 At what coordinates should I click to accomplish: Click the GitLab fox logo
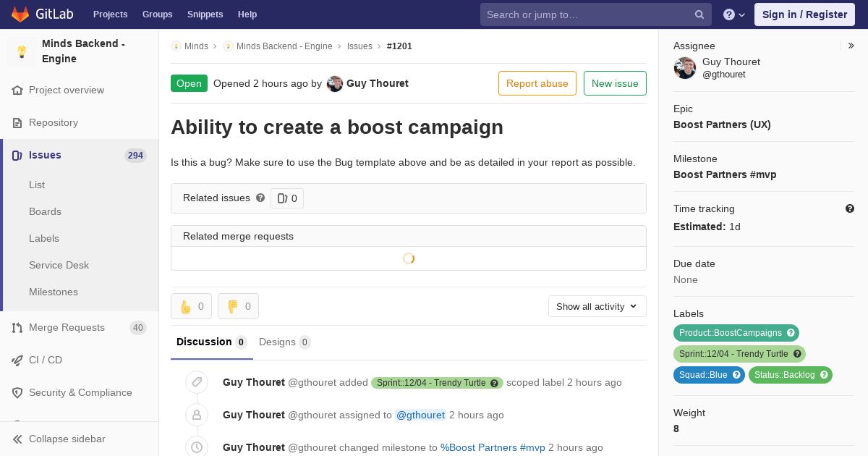click(20, 14)
